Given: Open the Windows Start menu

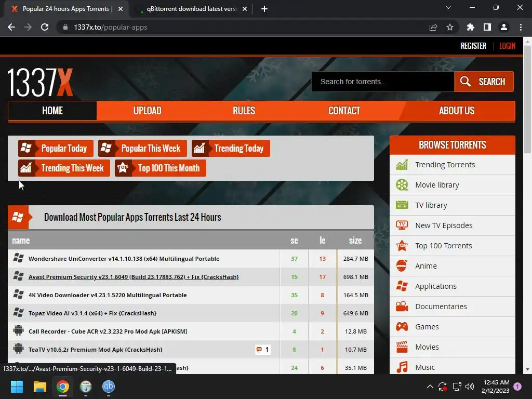Looking at the screenshot, I should 17,387.
